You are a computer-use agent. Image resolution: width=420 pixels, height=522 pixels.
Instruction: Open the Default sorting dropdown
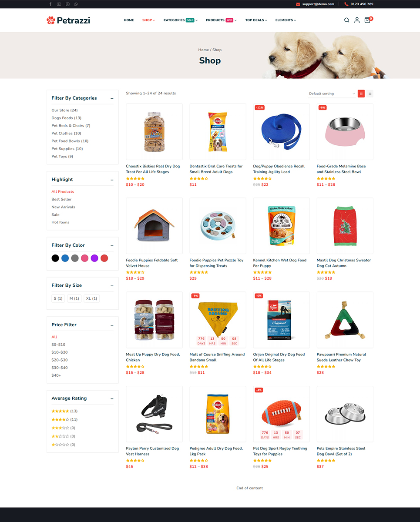tap(332, 94)
